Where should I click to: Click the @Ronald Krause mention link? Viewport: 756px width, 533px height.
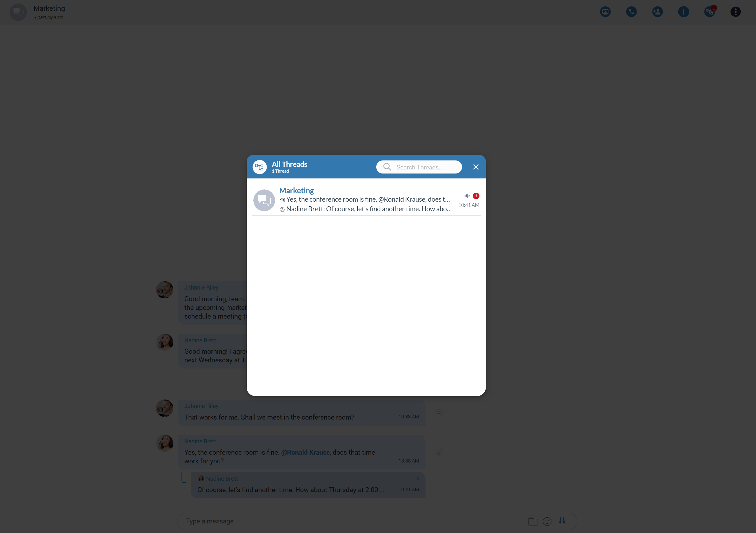pos(305,452)
